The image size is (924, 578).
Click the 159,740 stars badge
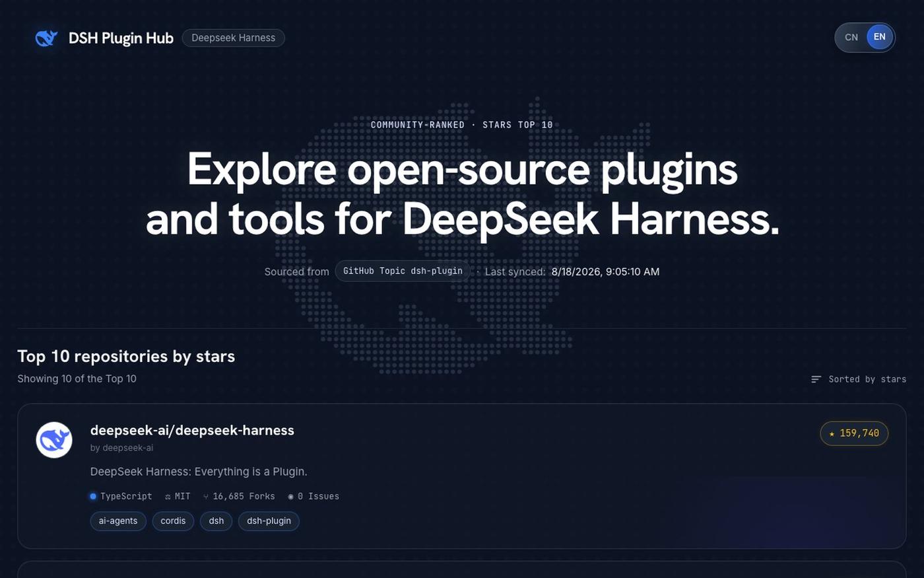[854, 433]
